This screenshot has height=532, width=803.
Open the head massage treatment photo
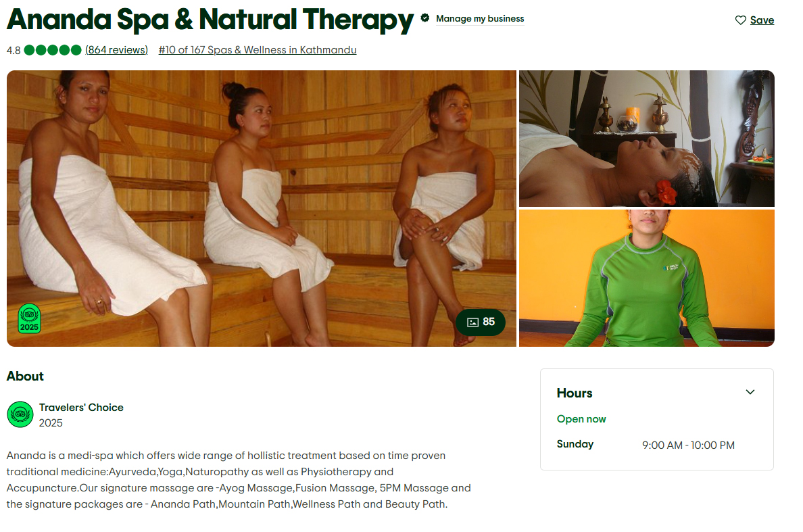click(646, 139)
